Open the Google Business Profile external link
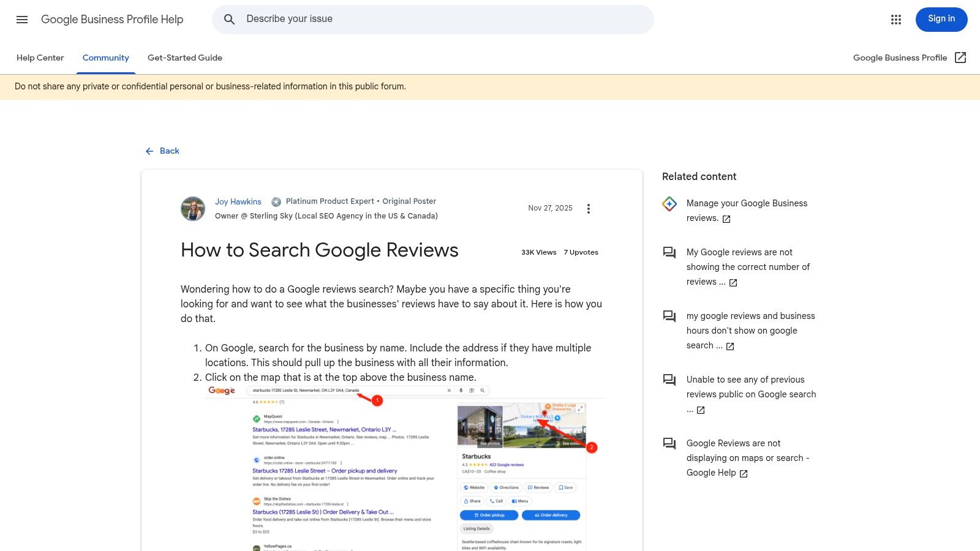This screenshot has width=980, height=551. click(909, 58)
